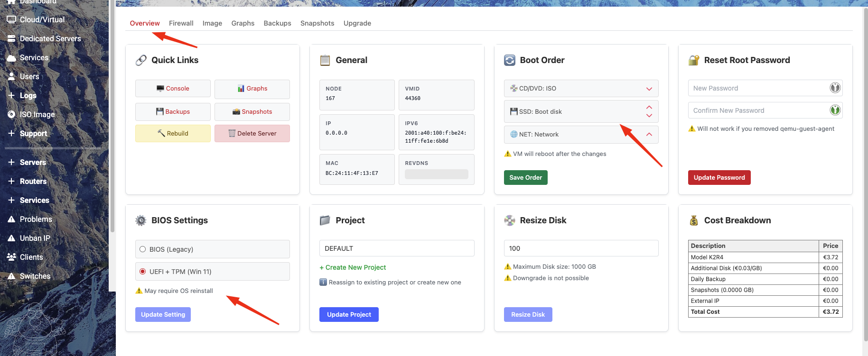Image resolution: width=868 pixels, height=356 pixels.
Task: Select the UEFI + TPM (Win 11) option
Action: pos(143,272)
